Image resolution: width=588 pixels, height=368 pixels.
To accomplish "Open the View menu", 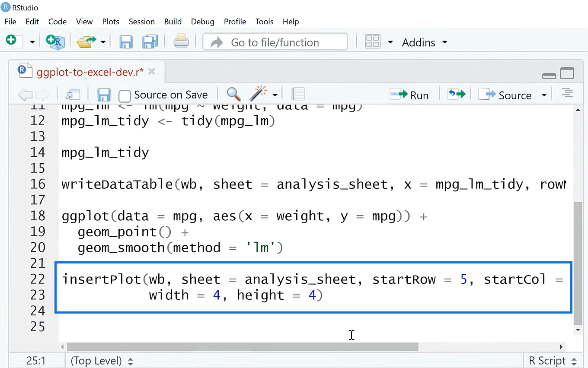I will [84, 22].
